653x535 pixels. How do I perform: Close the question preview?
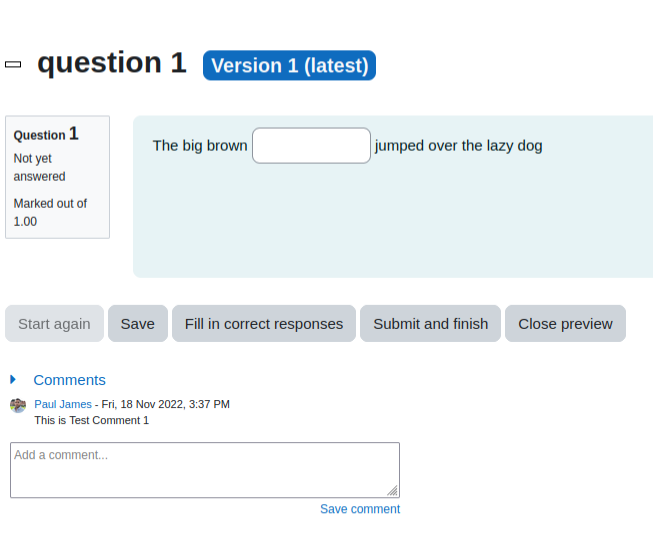pyautogui.click(x=566, y=323)
